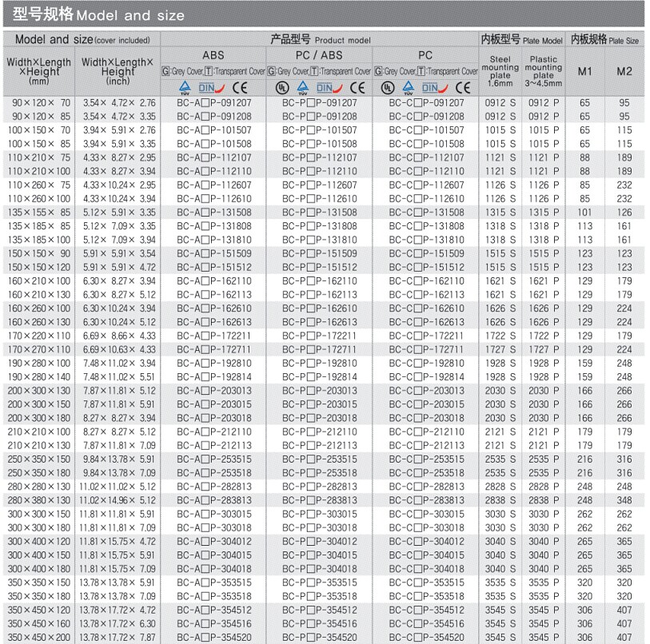Image resolution: width=650 pixels, height=644 pixels.
Task: Select the 'M2' column header
Action: [x=624, y=71]
